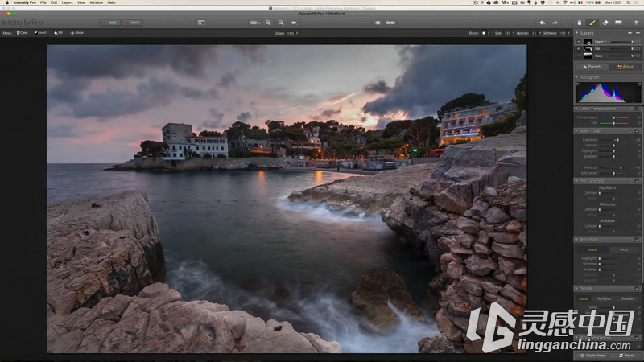The image size is (644, 362).
Task: Clear the mask
Action: (x=23, y=33)
